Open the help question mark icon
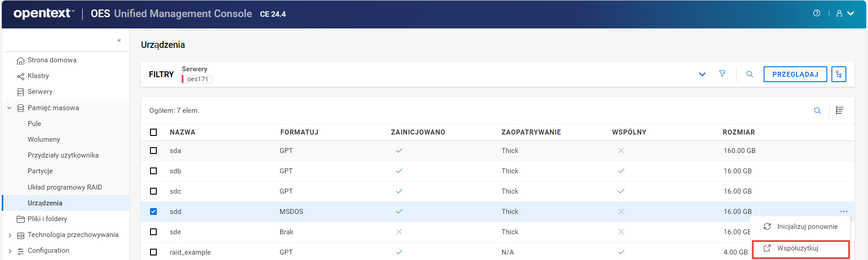Image resolution: width=868 pixels, height=260 pixels. coord(816,13)
